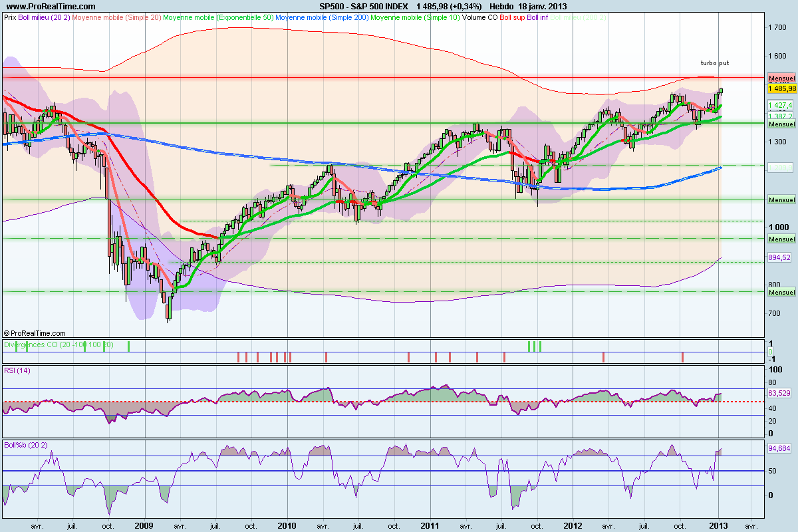This screenshot has width=798, height=532.
Task: Click the red CCI divergence marker nearest 2013
Action: click(x=683, y=358)
